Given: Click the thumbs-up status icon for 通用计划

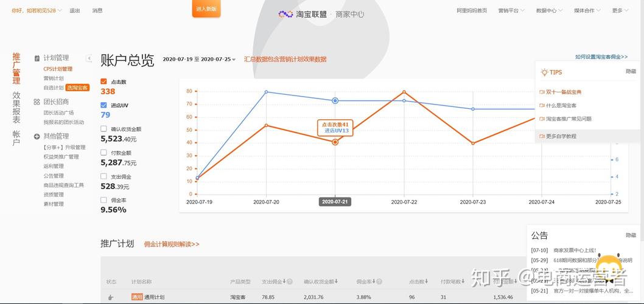Looking at the screenshot, I should (111, 297).
